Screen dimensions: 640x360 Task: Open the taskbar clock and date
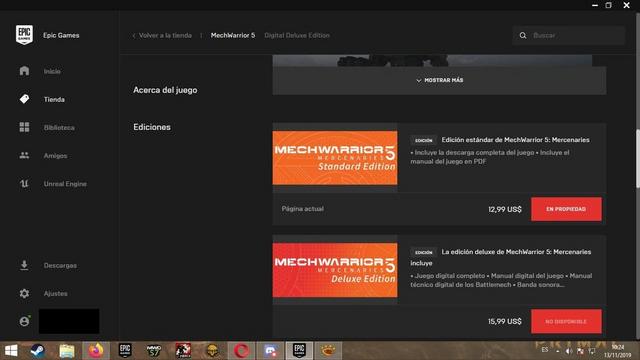618,351
